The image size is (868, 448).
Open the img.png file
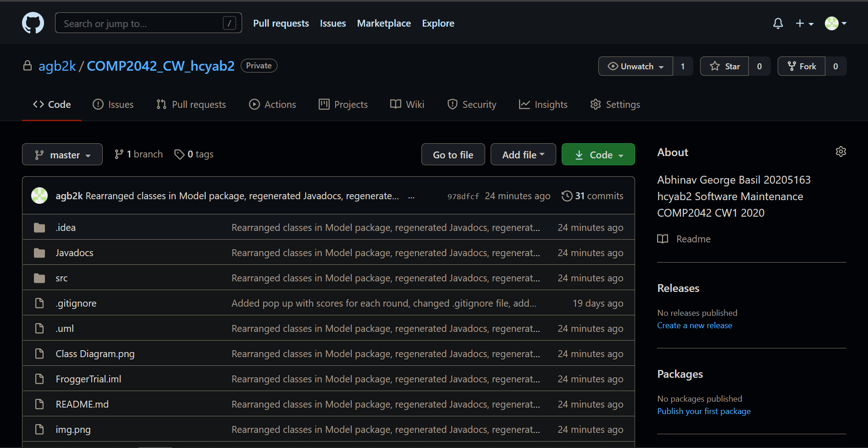click(73, 430)
